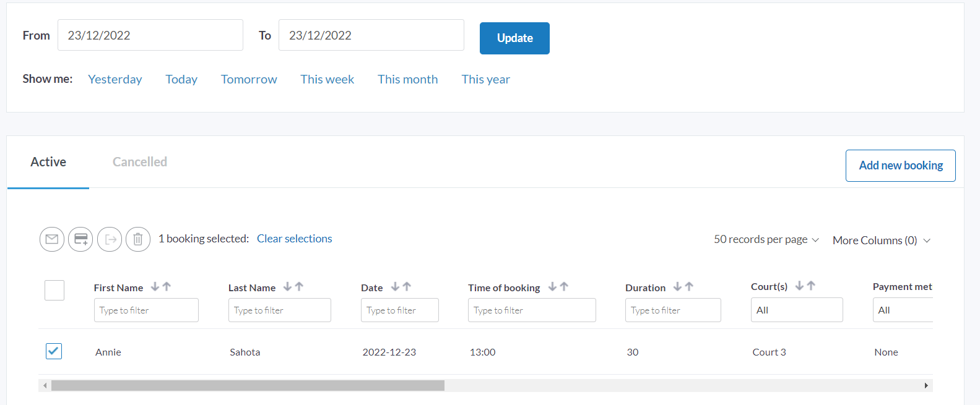Click the email envelope icon
Screen dimensions: 980x405
[52, 239]
